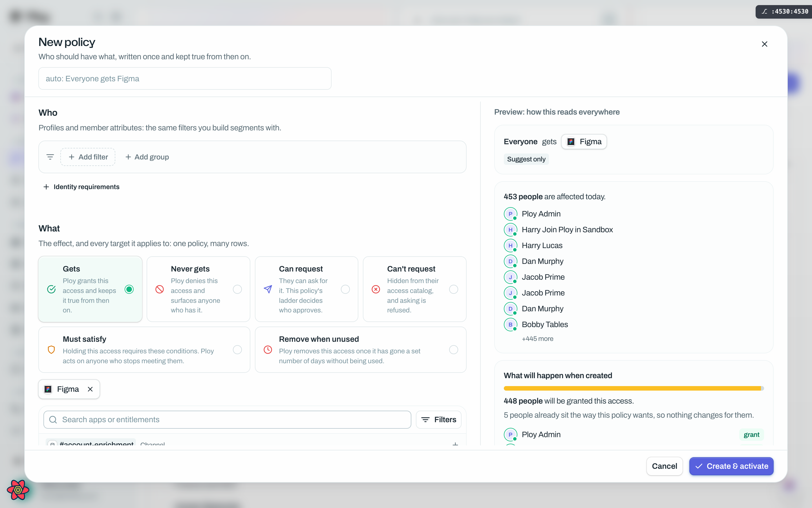Click Harry Join Ploy in Sandbox avatar
The image size is (812, 508).
510,230
